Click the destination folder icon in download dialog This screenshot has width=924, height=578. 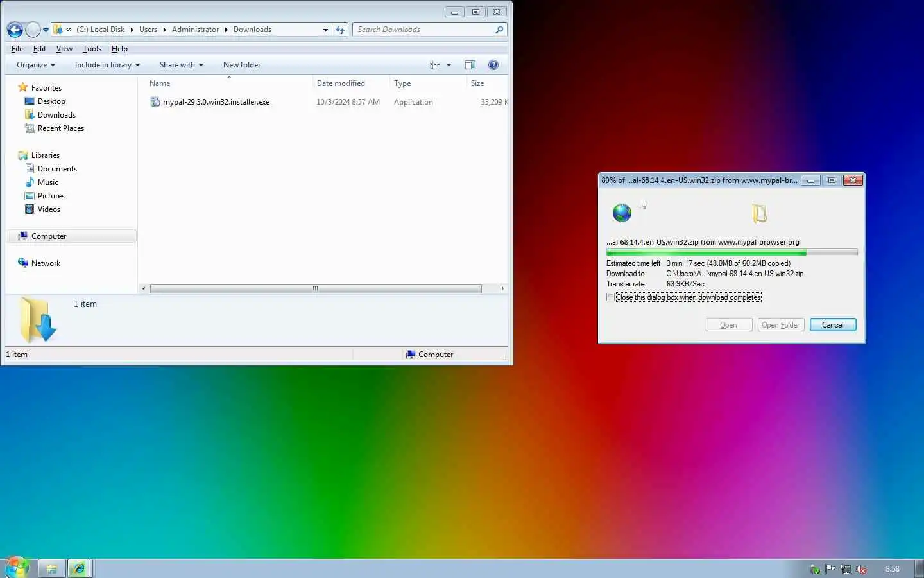pyautogui.click(x=760, y=213)
